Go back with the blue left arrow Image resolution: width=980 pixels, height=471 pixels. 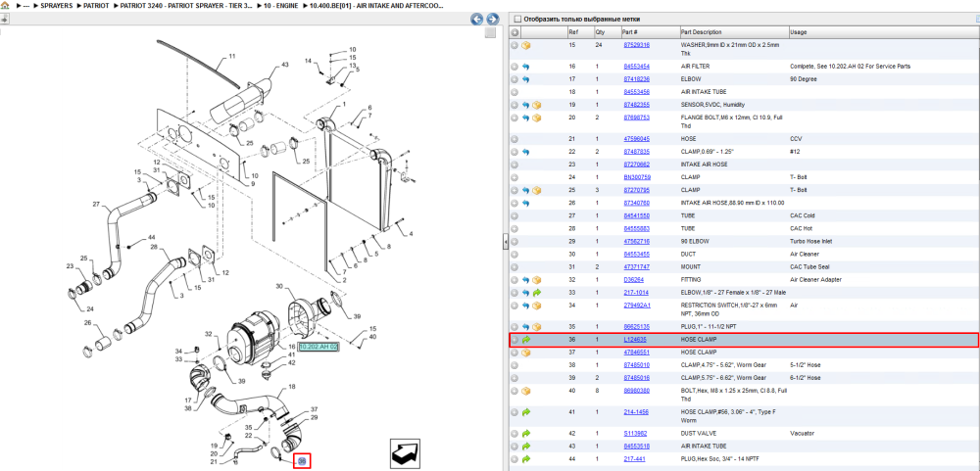(477, 20)
